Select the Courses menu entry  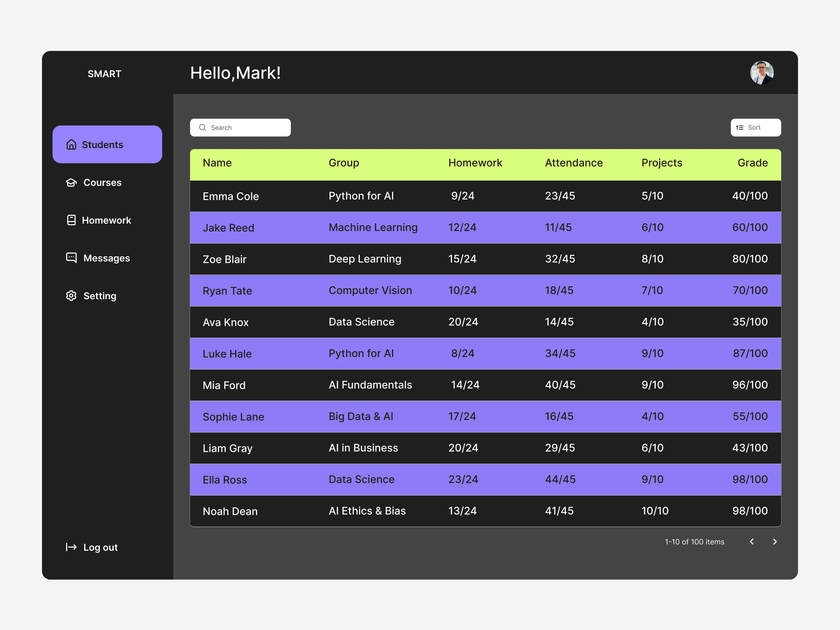(103, 183)
